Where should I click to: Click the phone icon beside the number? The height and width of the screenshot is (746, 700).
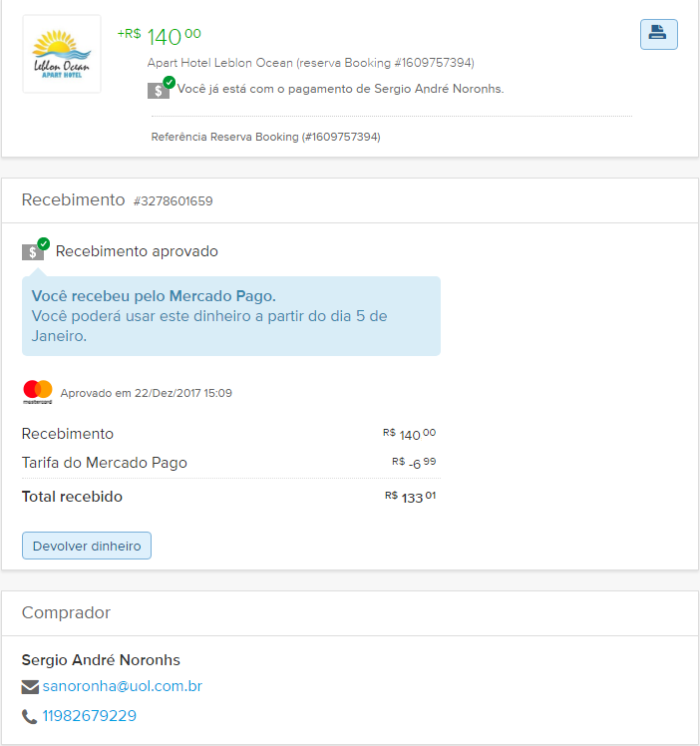tap(30, 716)
